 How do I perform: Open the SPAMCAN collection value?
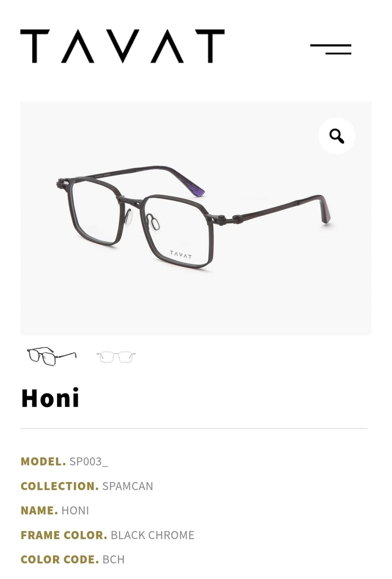(128, 486)
